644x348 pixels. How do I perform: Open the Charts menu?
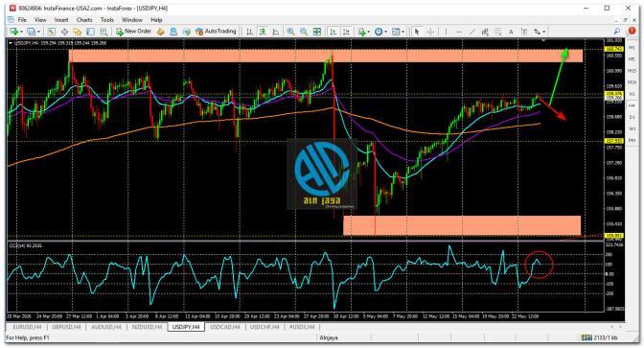tap(84, 20)
